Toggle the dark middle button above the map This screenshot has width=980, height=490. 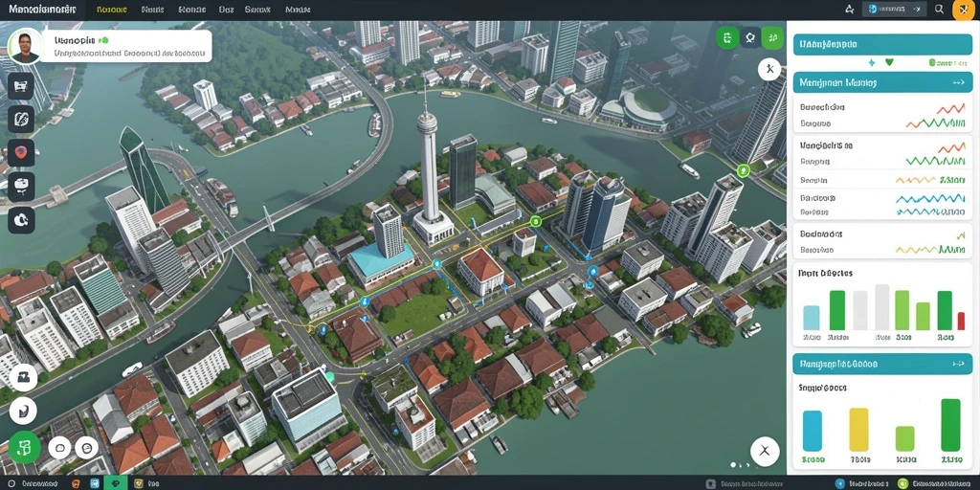click(x=750, y=38)
